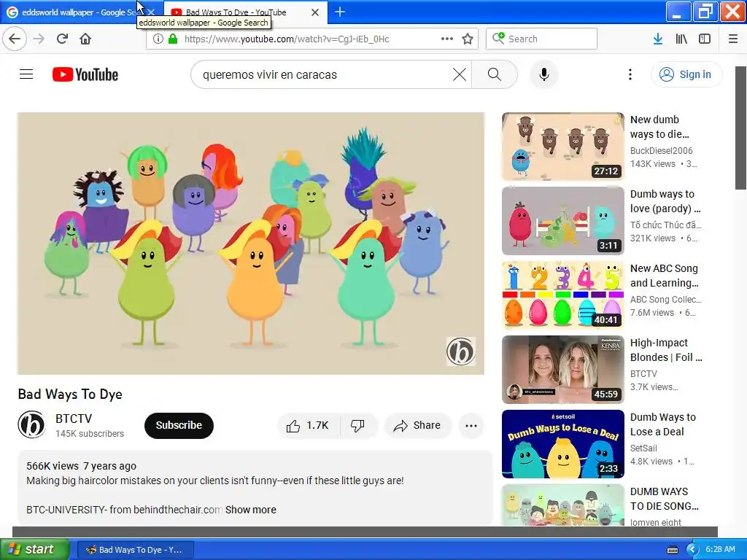747x560 pixels.
Task: Dislike the video with thumbs-down icon
Action: pos(357,425)
